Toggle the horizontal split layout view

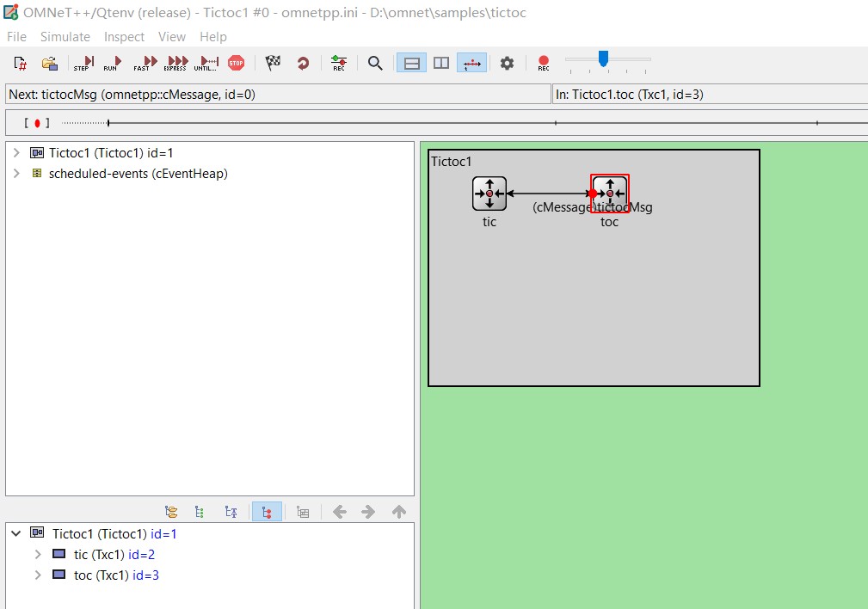410,62
